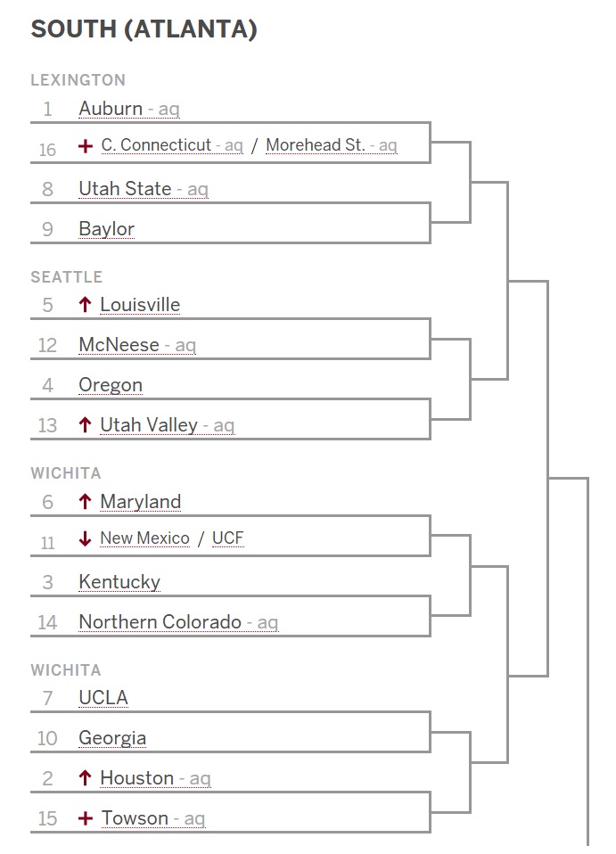Open the Georgia team link
The image size is (616, 854).
[112, 738]
